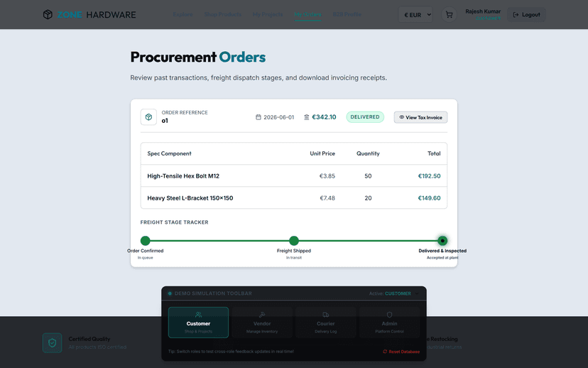Image resolution: width=588 pixels, height=368 pixels.
Task: Click the Certified Quality shield icon
Action: (52, 342)
